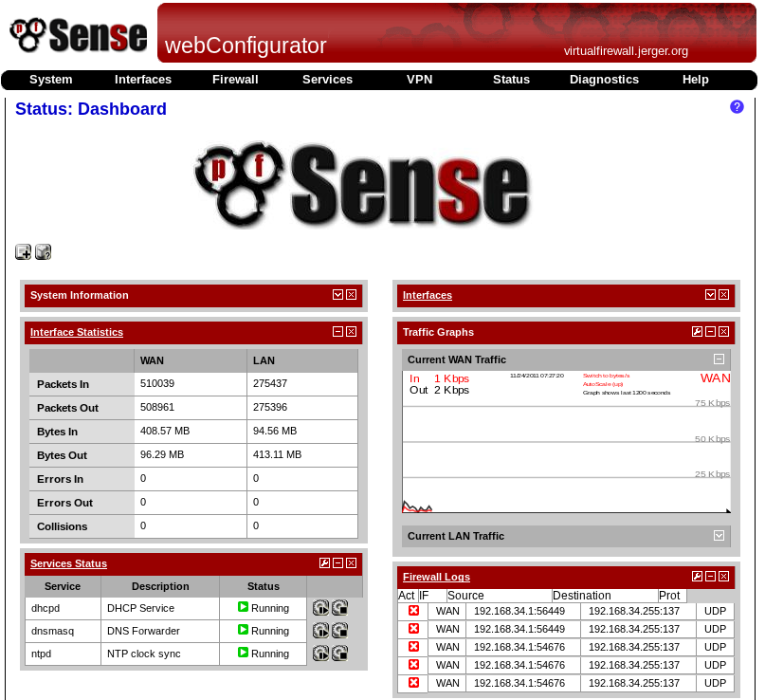Expand the Current LAN Traffic section
The height and width of the screenshot is (700, 765).
click(719, 536)
